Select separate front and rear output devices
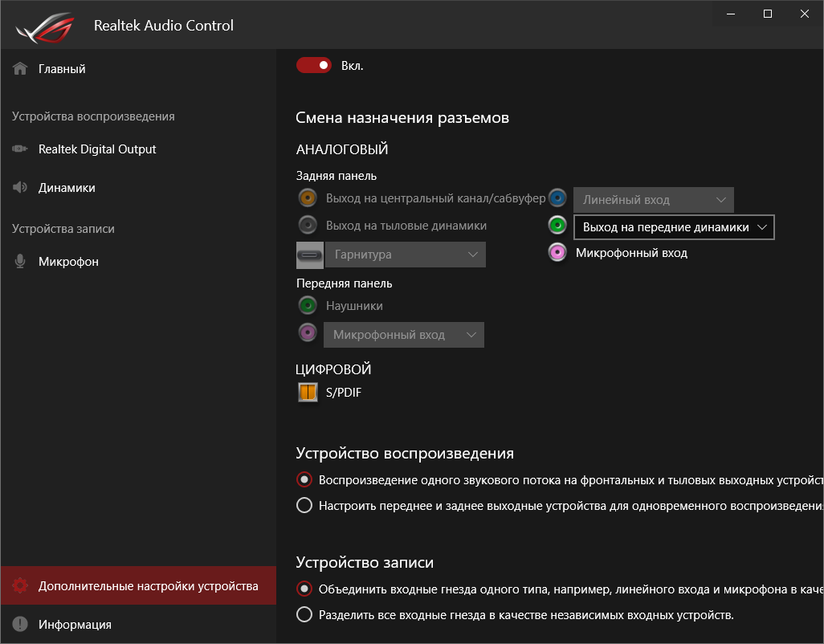 (x=304, y=506)
